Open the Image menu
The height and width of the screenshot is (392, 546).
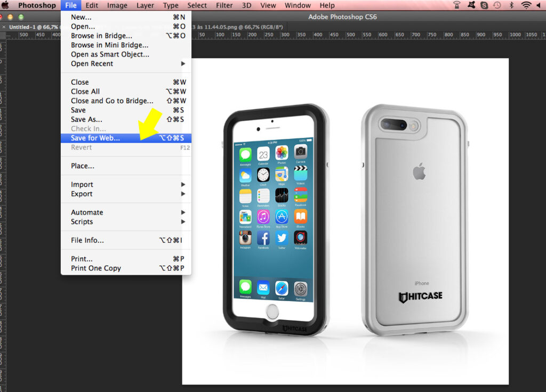point(117,5)
